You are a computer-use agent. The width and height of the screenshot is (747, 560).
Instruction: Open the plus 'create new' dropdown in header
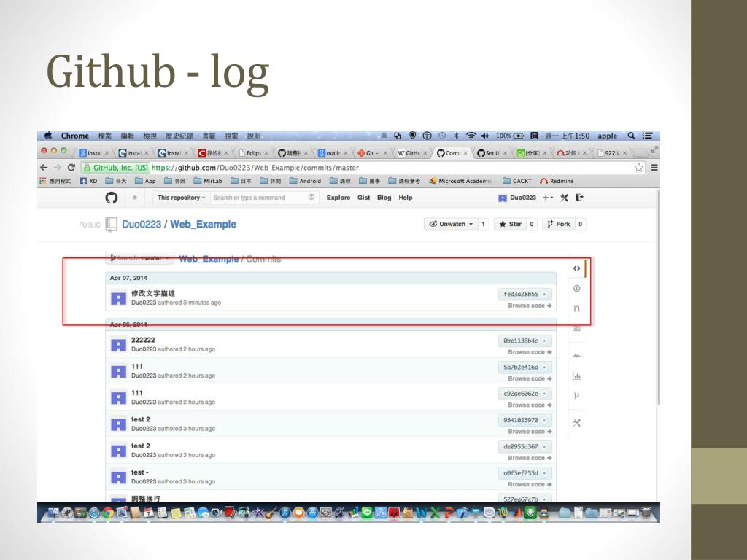pos(548,198)
